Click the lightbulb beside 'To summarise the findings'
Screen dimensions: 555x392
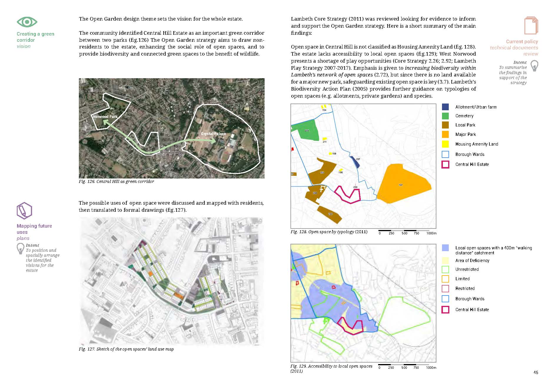(x=534, y=66)
